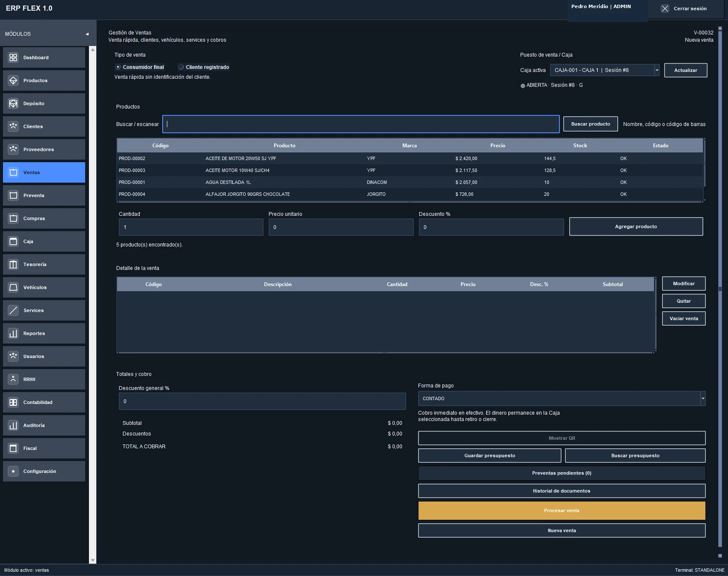Click sidebar scrollbar down arrow
The image size is (728, 576).
93,560
